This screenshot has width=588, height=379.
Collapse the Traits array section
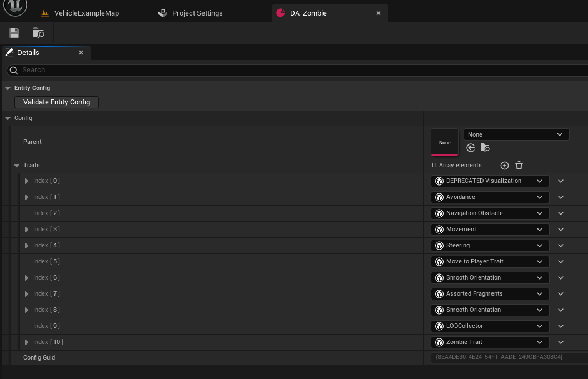(x=17, y=166)
